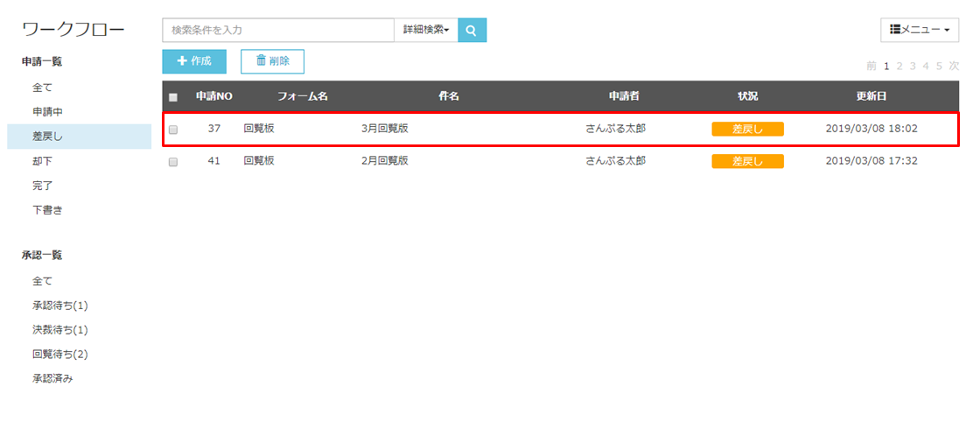Click 差戻し status badge for request 41

747,161
